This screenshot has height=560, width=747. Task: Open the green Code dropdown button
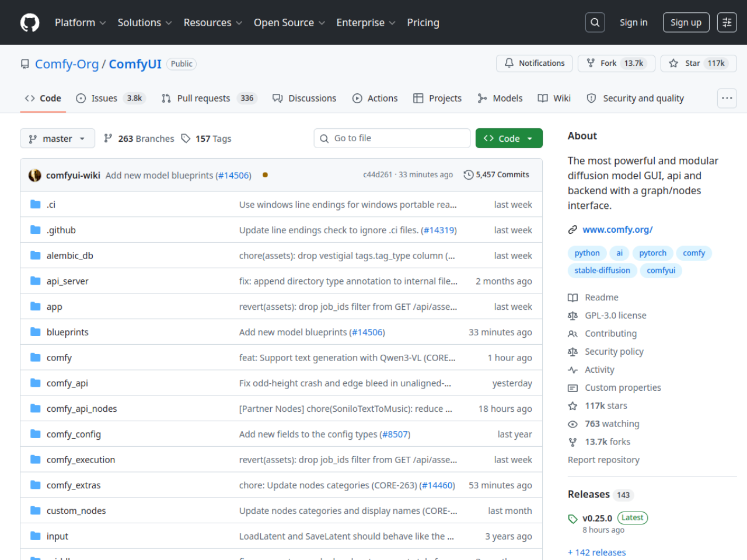click(509, 138)
